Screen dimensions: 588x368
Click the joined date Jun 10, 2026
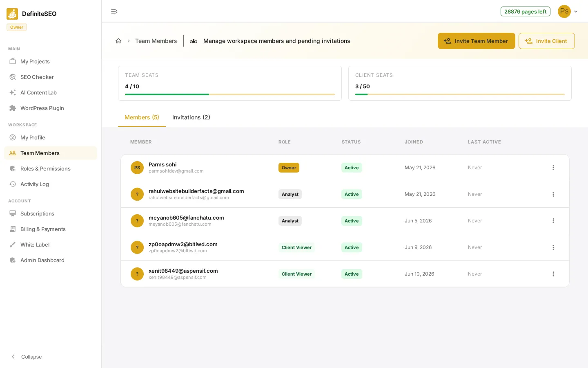(x=419, y=274)
